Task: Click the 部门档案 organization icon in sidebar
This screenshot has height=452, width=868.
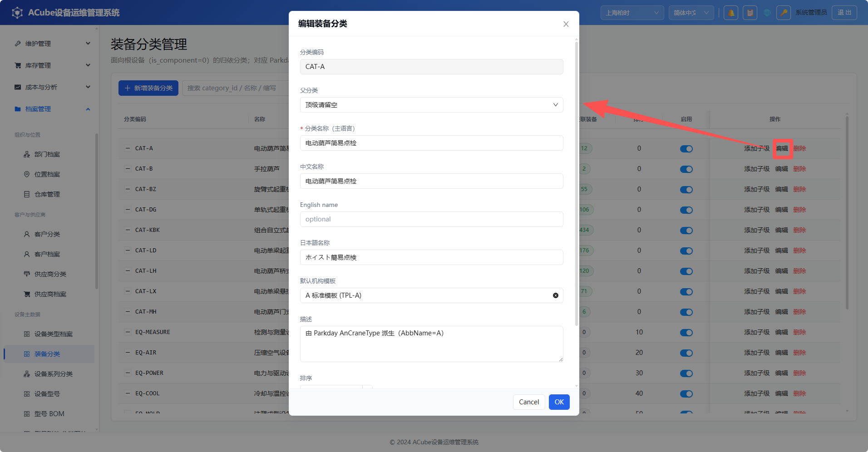Action: pyautogui.click(x=27, y=154)
